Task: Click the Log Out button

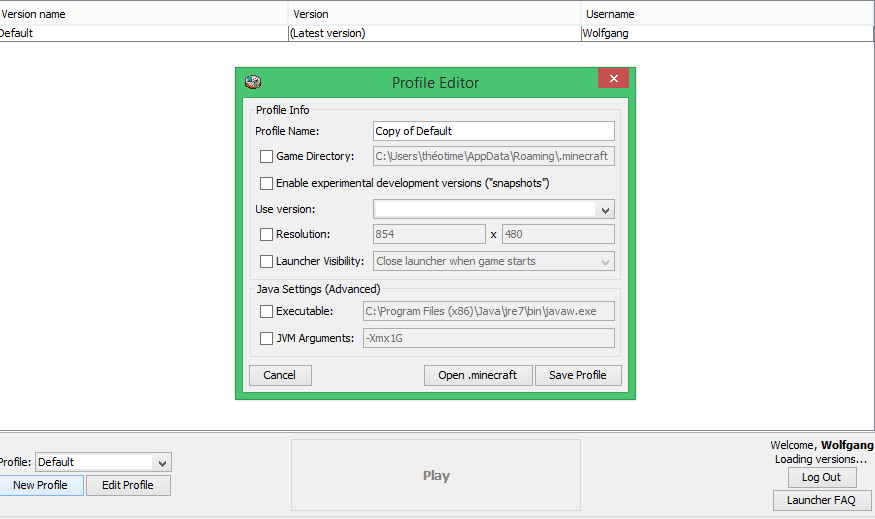Action: coord(821,478)
